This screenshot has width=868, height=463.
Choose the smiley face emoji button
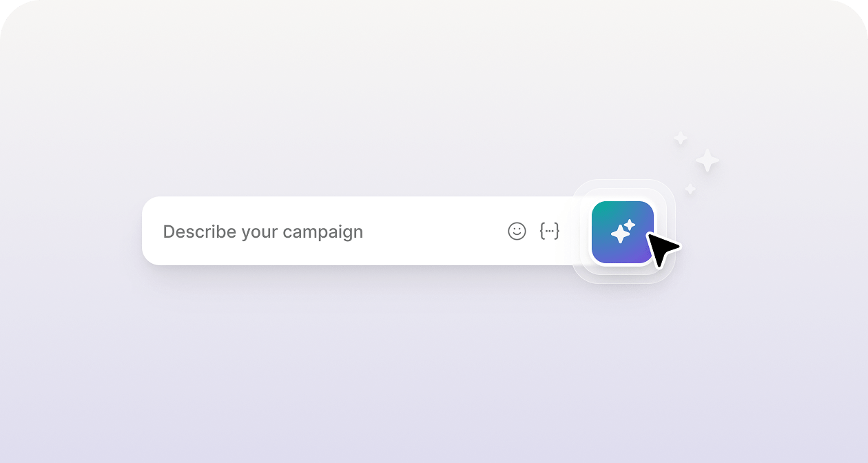point(517,231)
